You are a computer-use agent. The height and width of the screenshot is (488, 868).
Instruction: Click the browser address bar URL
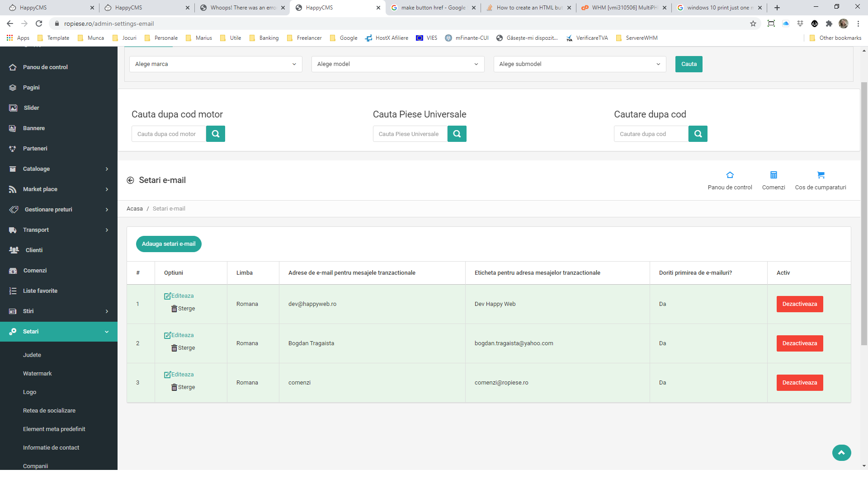pos(109,23)
